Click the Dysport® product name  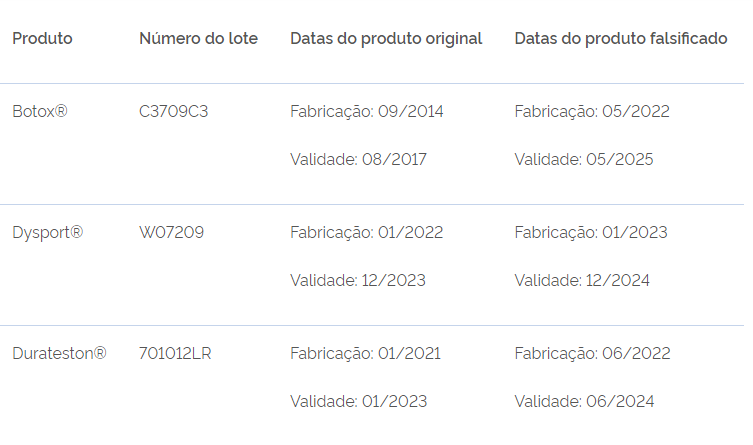tap(48, 232)
